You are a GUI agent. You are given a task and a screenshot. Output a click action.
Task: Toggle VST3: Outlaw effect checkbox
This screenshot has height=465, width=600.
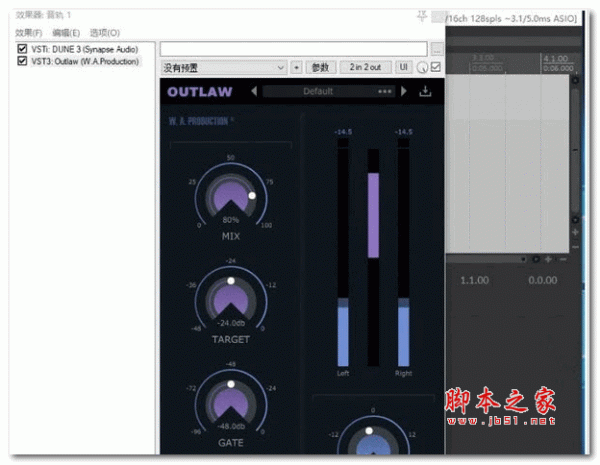[22, 61]
